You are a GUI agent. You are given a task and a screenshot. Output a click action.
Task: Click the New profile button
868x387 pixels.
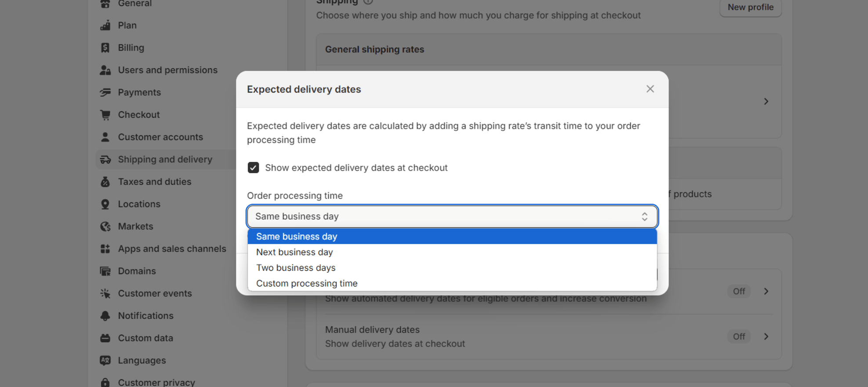[x=750, y=7]
